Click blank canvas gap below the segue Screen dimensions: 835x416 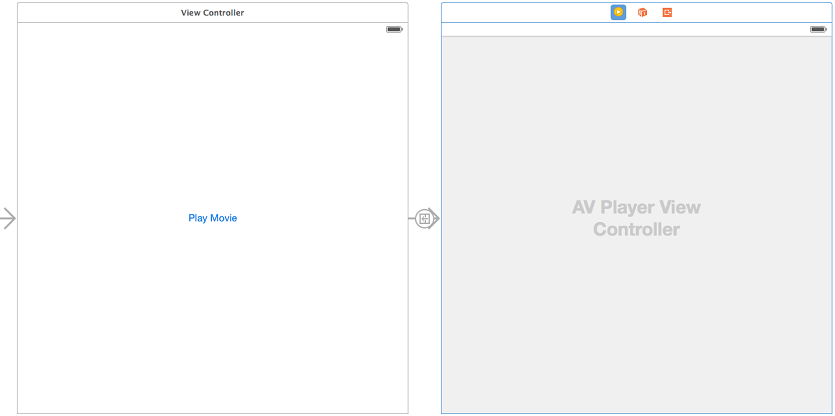pyautogui.click(x=424, y=330)
